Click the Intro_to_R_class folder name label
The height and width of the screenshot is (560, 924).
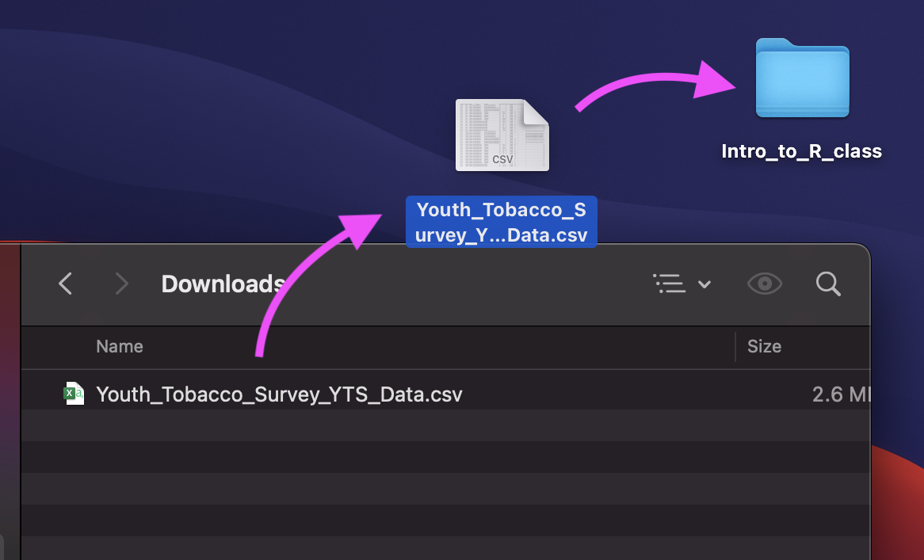[801, 151]
